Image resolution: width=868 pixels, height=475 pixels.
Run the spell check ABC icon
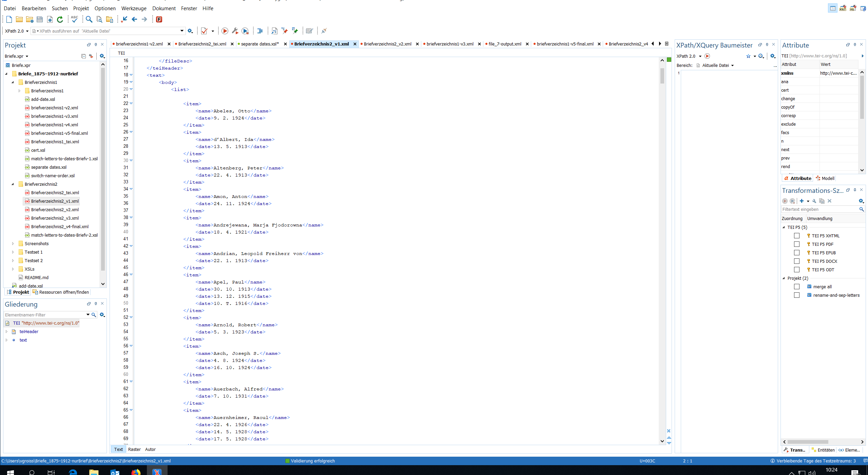pyautogui.click(x=75, y=19)
